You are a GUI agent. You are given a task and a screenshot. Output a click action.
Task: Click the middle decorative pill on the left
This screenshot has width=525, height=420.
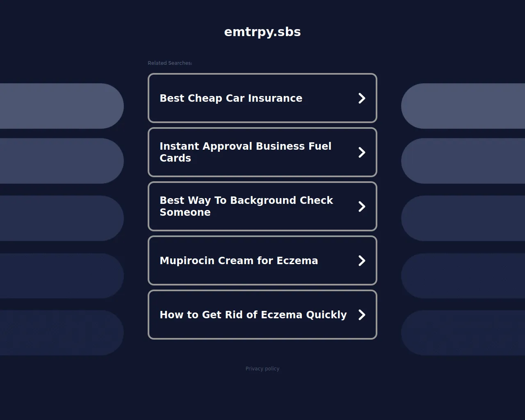pos(62,218)
